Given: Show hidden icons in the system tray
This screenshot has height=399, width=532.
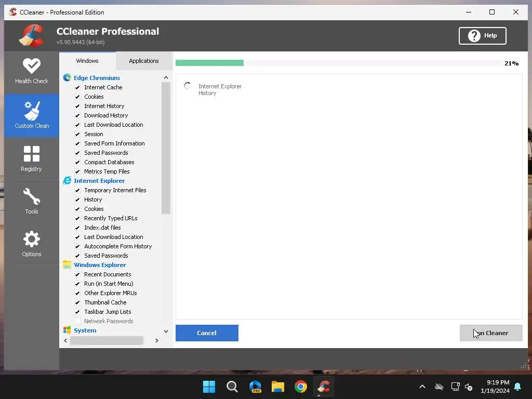Looking at the screenshot, I should pos(422,387).
